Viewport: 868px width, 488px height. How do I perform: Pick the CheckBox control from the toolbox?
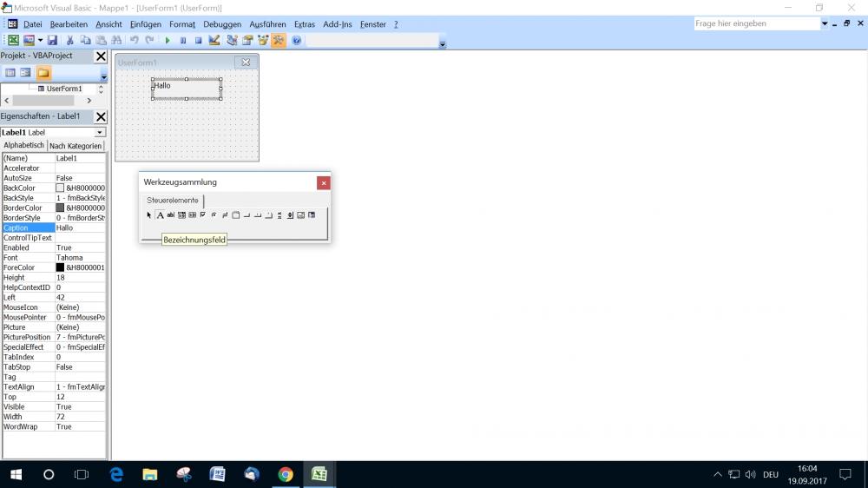(203, 215)
